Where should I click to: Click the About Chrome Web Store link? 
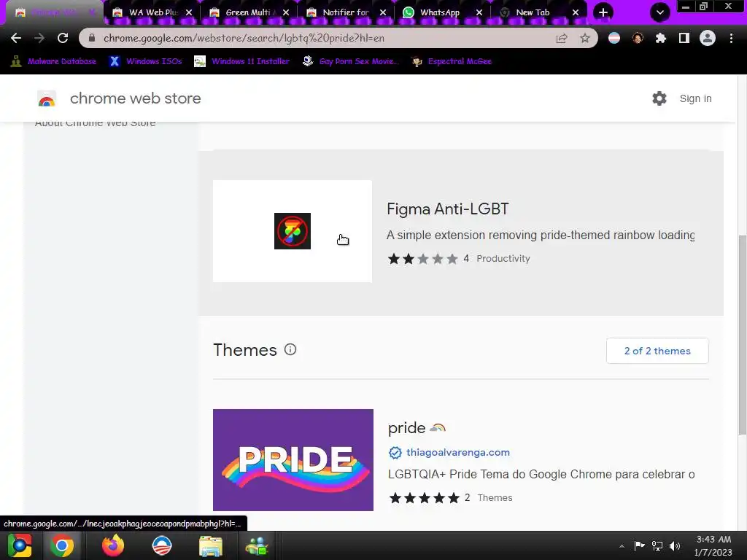pyautogui.click(x=96, y=122)
